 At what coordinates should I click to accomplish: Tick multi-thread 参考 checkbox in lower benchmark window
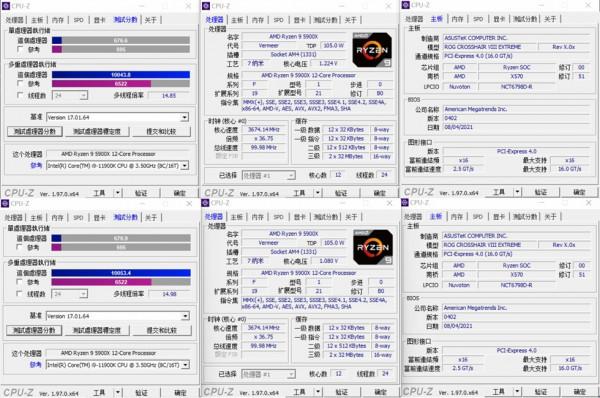point(20,282)
